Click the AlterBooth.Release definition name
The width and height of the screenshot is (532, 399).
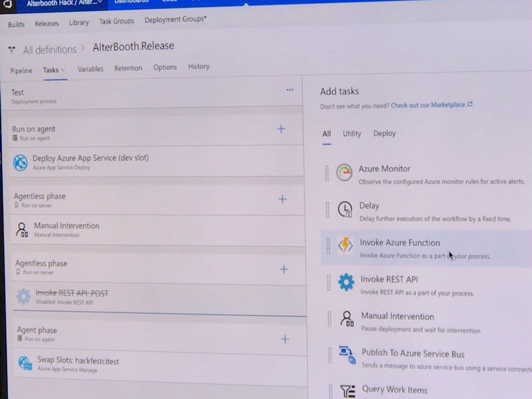tap(133, 46)
